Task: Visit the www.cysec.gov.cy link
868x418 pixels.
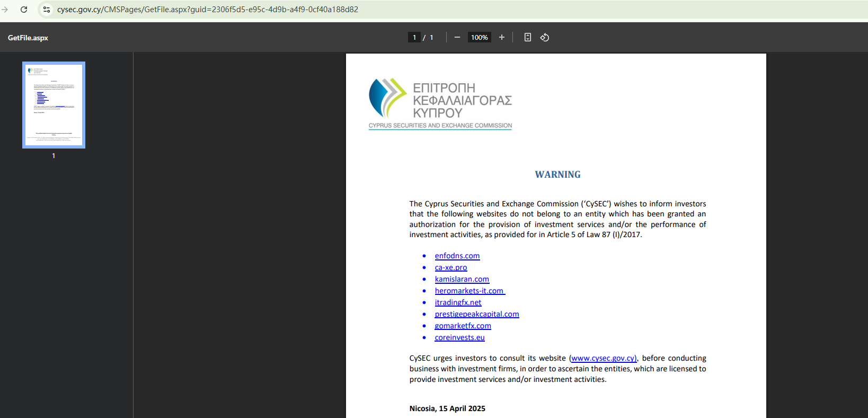Action: (604, 358)
